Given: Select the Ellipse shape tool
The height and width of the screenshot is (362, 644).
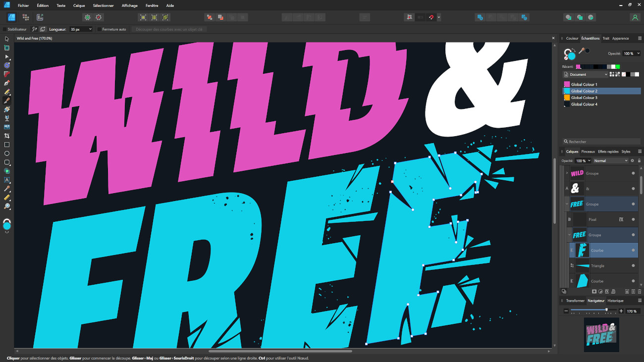Looking at the screenshot, I should click(x=7, y=154).
